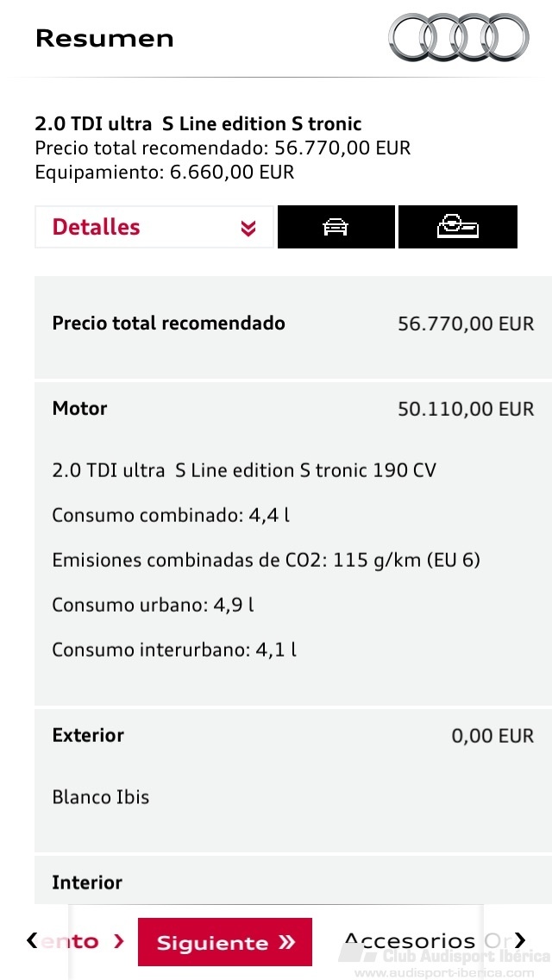552x980 pixels.
Task: Open the car interior view icon
Action: click(458, 227)
